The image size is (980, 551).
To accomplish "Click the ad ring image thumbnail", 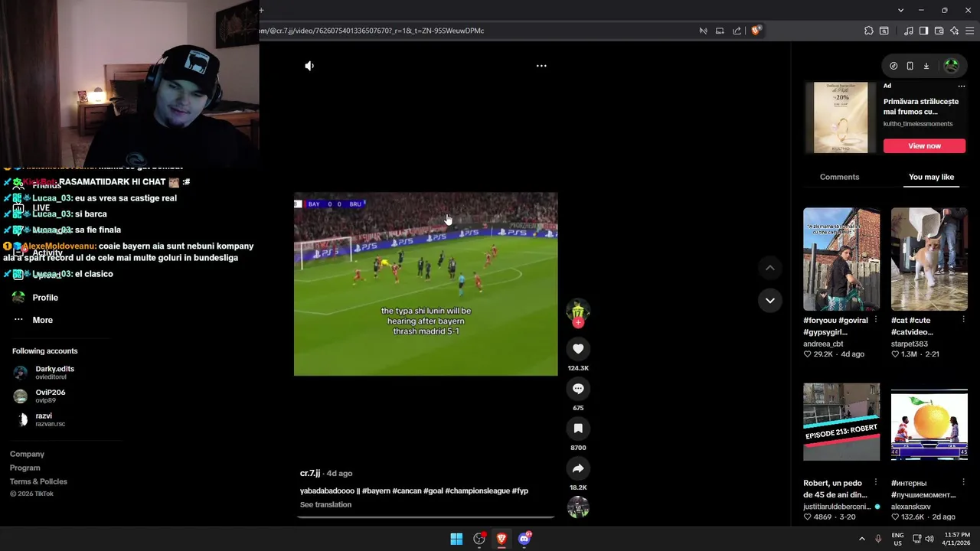I will 841,118.
